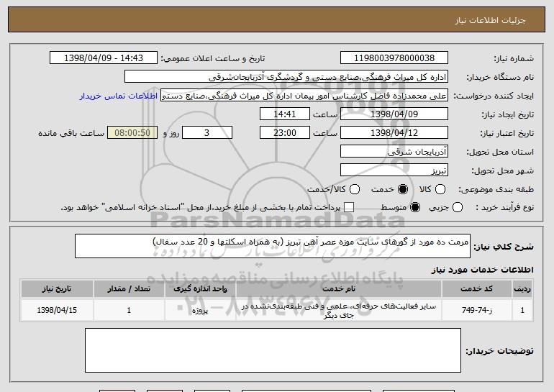Click the creation time field 14:41

(x=285, y=114)
